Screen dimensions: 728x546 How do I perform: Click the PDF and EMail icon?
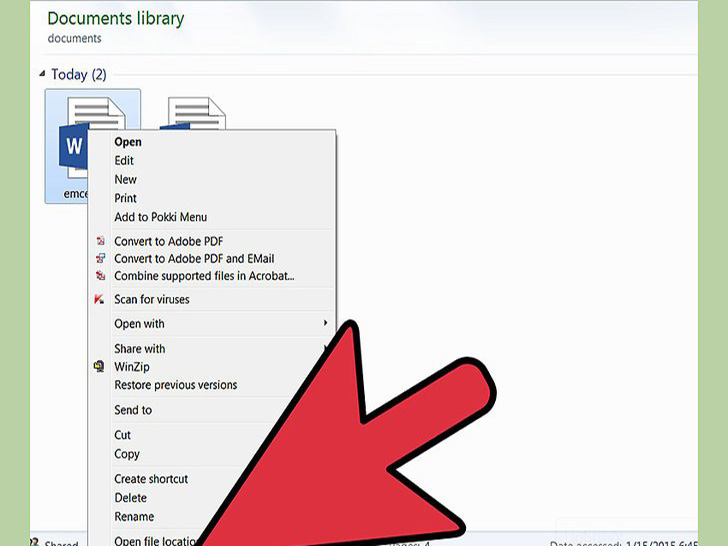click(100, 258)
